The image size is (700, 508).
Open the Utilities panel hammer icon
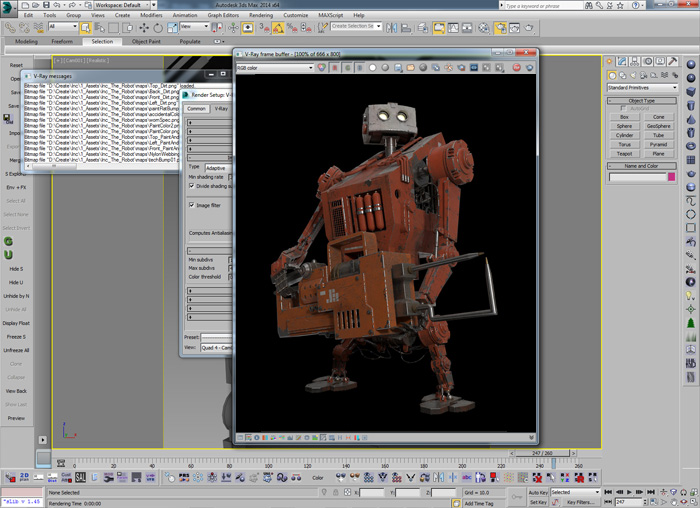[674, 63]
